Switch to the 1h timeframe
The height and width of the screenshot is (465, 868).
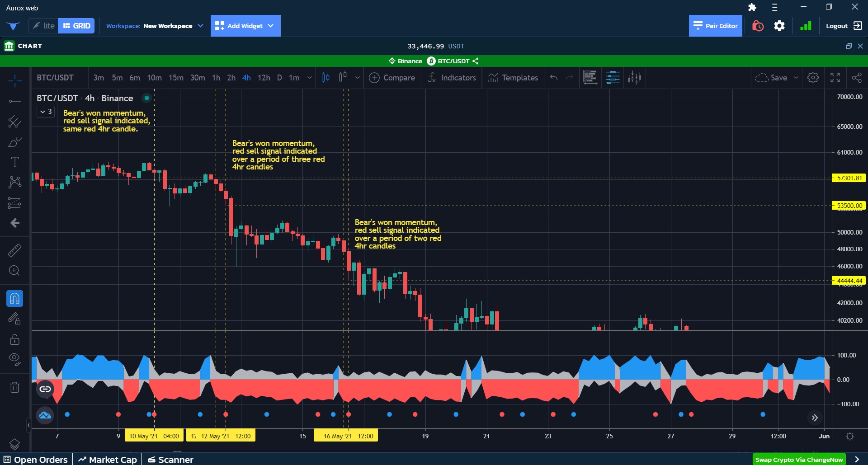pyautogui.click(x=216, y=78)
